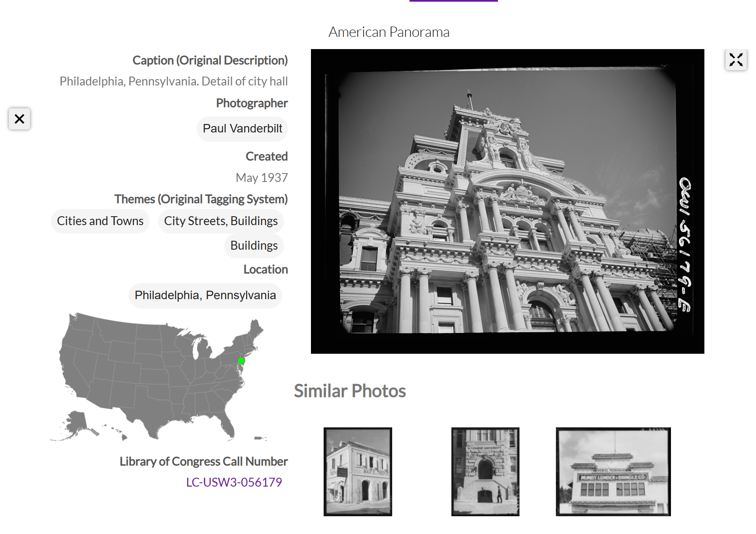View the arched stone entrance similar photo
756x534 pixels.
(x=485, y=472)
